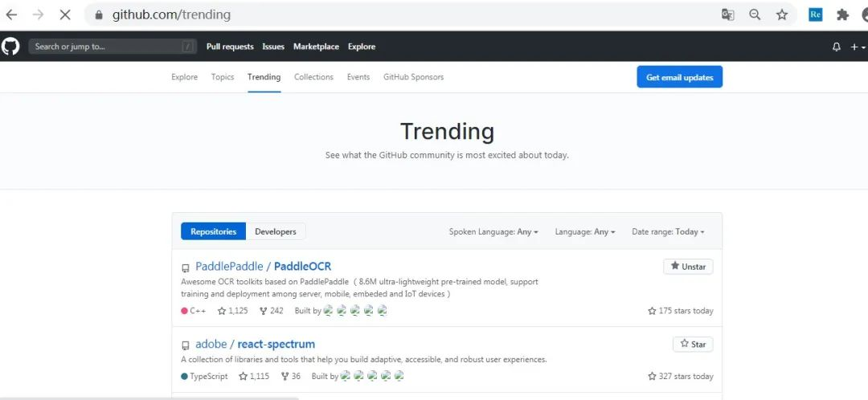Select the Trending tab
868x400 pixels.
point(264,77)
